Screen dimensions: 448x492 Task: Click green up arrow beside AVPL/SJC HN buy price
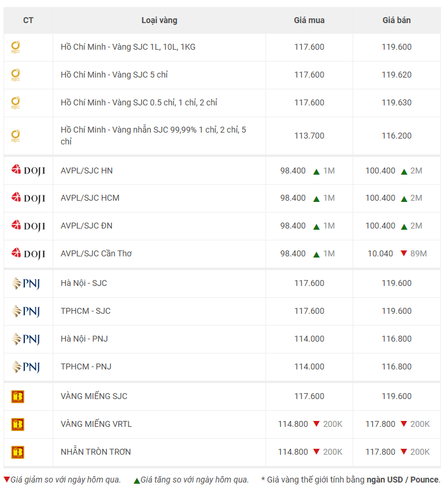pos(316,171)
